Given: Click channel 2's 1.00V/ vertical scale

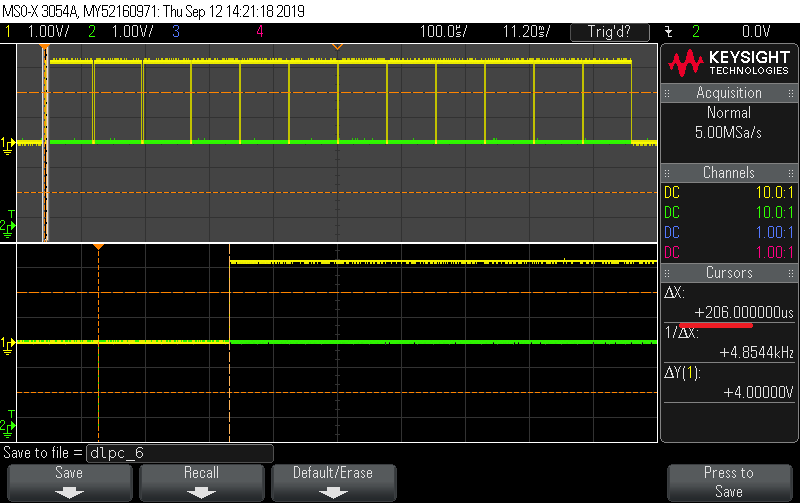Looking at the screenshot, I should pos(132,32).
